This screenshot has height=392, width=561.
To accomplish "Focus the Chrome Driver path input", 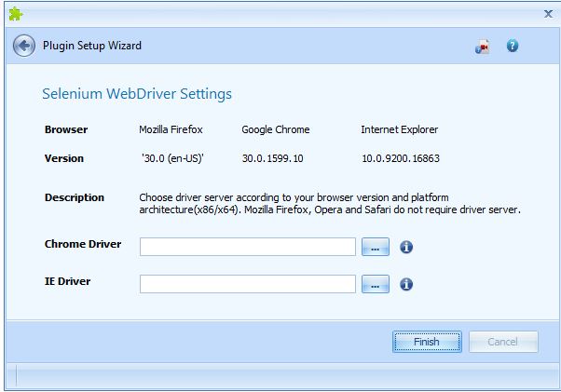I will [248, 247].
